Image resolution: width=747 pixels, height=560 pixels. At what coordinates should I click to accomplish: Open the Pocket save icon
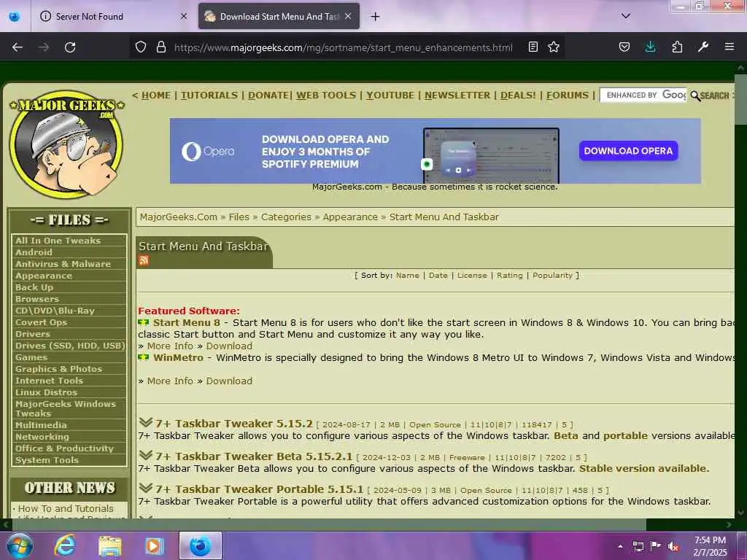click(x=624, y=47)
